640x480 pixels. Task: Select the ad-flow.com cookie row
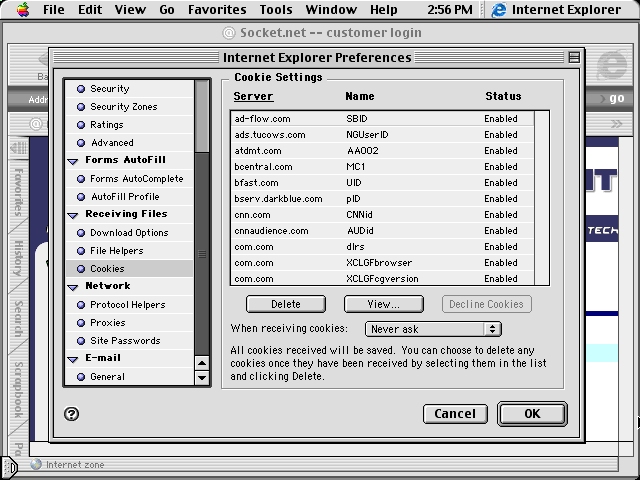pyautogui.click(x=382, y=119)
